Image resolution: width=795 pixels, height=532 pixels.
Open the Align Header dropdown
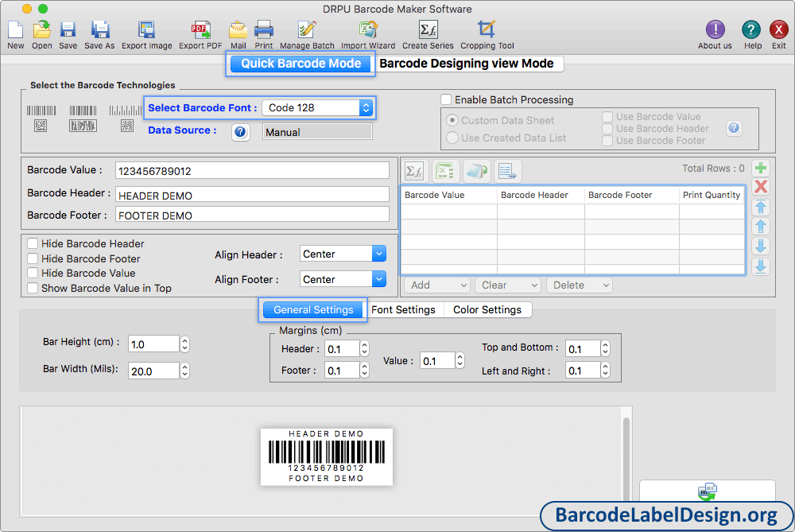[x=343, y=254]
